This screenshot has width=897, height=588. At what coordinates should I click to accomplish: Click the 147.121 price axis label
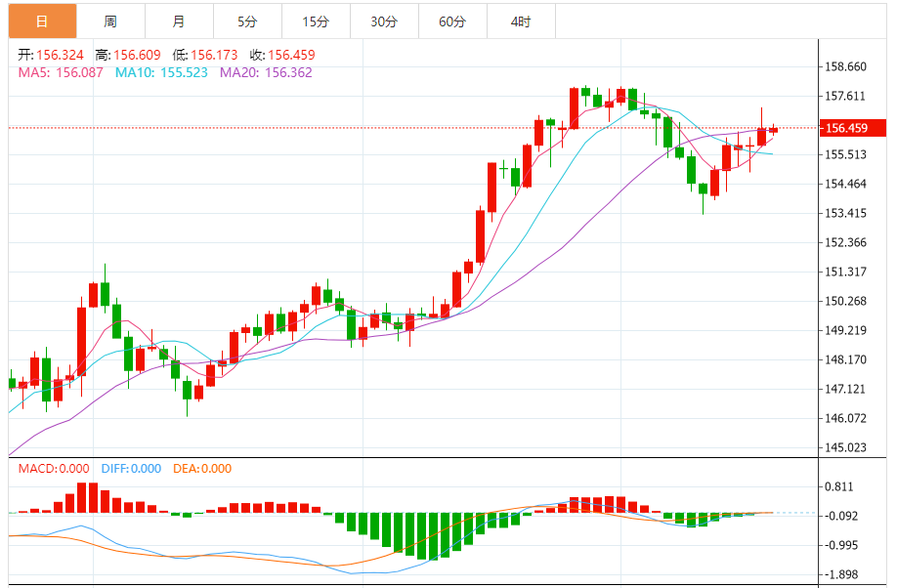click(845, 389)
